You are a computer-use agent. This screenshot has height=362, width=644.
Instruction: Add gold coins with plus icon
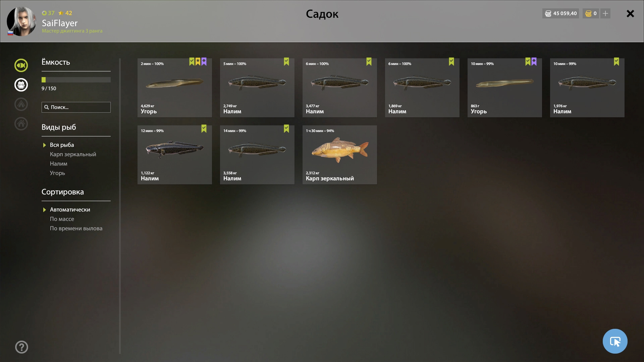coord(605,13)
